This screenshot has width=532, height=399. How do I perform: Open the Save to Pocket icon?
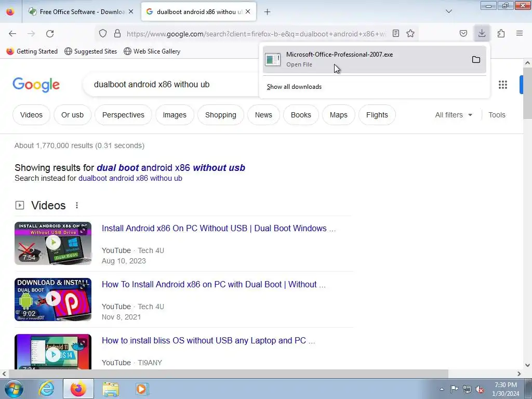pyautogui.click(x=463, y=34)
